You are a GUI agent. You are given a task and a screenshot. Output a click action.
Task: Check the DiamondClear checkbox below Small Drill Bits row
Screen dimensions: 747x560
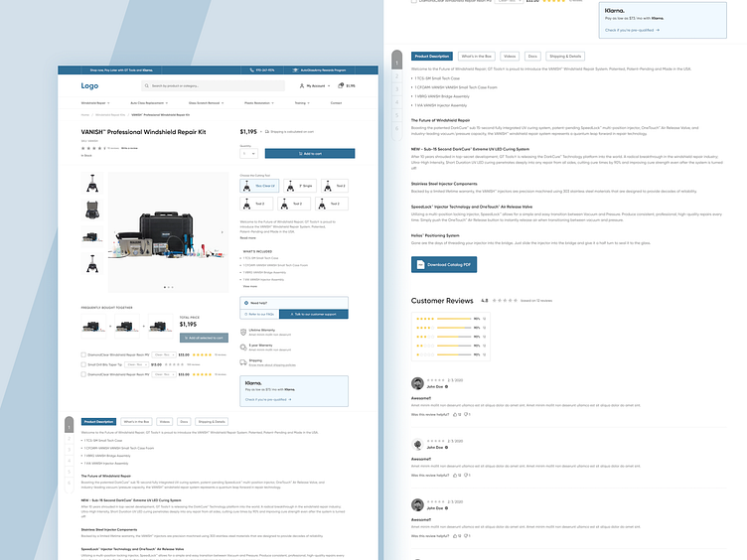click(x=83, y=374)
